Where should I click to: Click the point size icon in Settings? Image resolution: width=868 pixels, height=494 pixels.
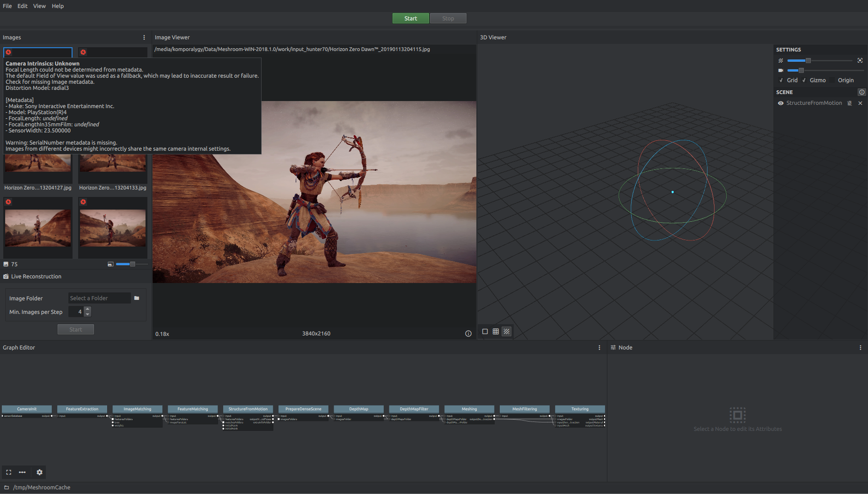tap(780, 61)
